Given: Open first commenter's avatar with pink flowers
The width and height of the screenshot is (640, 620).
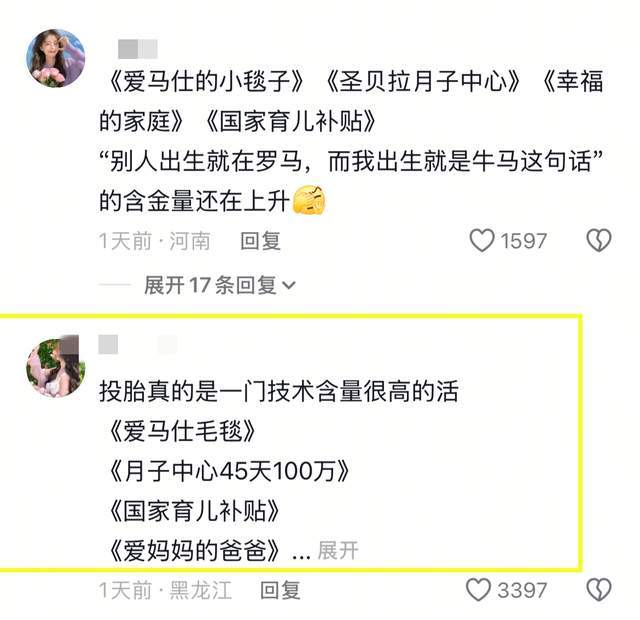Looking at the screenshot, I should pyautogui.click(x=56, y=58).
